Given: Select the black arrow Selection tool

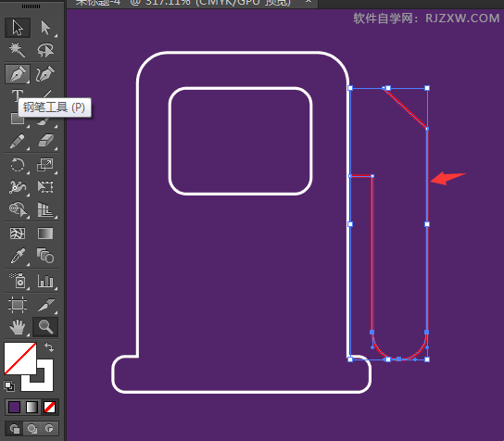Looking at the screenshot, I should tap(18, 27).
